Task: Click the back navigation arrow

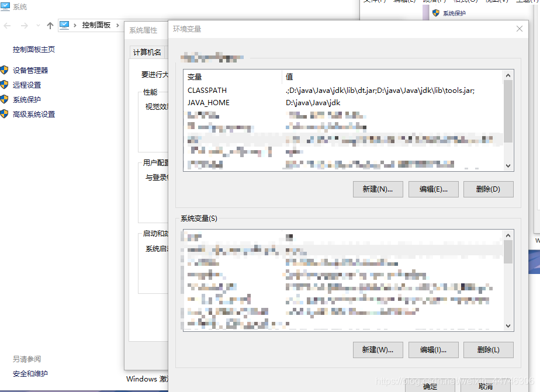Action: coord(7,25)
